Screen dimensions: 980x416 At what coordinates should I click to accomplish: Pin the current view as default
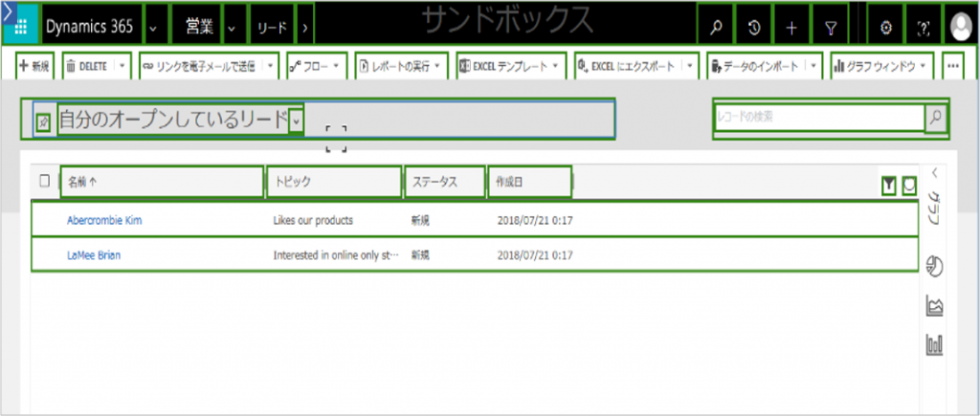click(42, 121)
